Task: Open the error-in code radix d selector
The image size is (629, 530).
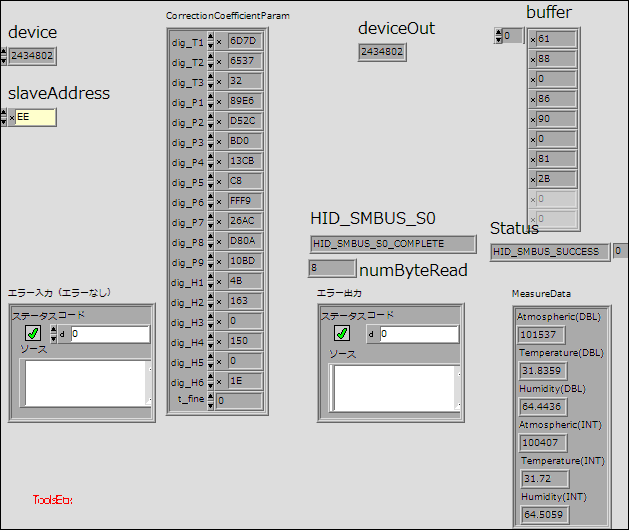Action: point(62,334)
